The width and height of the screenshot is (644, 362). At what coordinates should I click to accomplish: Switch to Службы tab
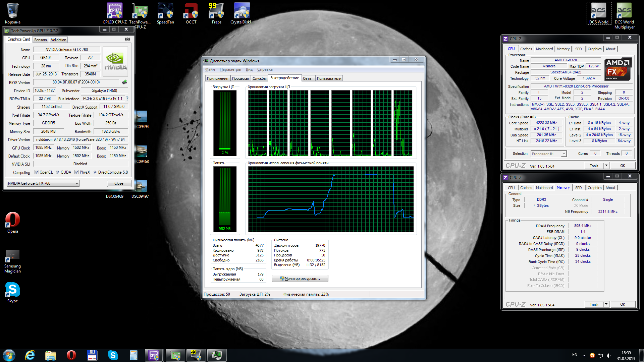pos(259,78)
